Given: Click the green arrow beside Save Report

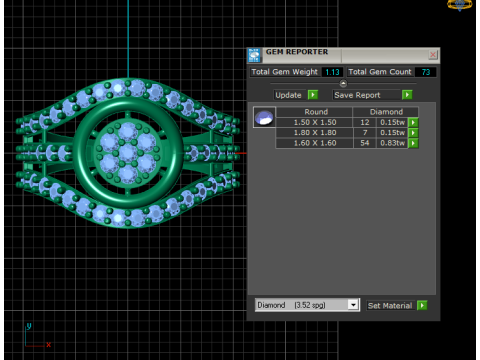Looking at the screenshot, I should pos(407,95).
